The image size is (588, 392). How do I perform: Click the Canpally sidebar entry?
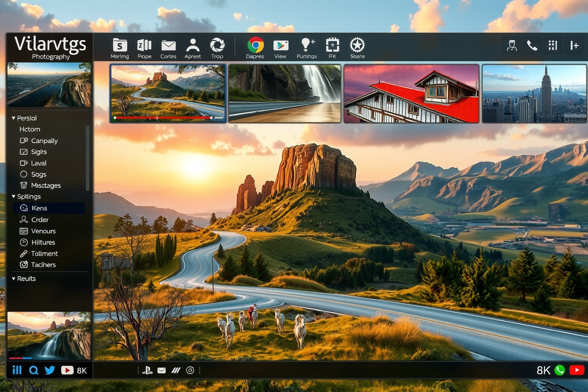pos(44,141)
